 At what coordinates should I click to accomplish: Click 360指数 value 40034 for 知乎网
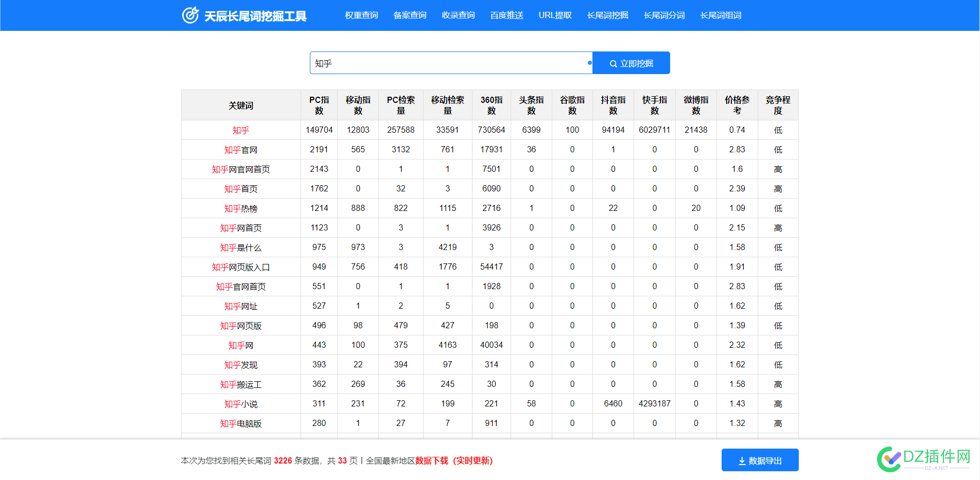tap(492, 345)
